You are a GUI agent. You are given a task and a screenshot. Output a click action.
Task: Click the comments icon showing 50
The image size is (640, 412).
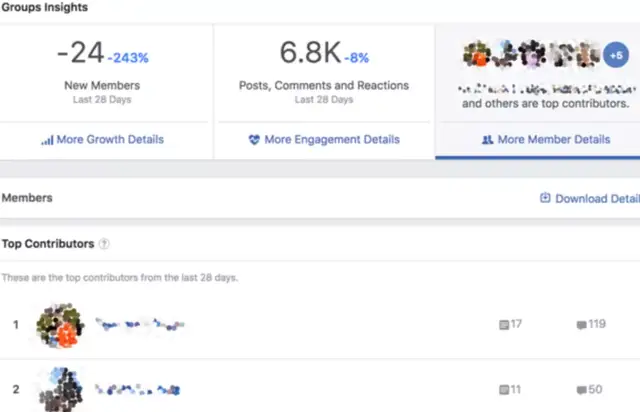[x=582, y=389]
